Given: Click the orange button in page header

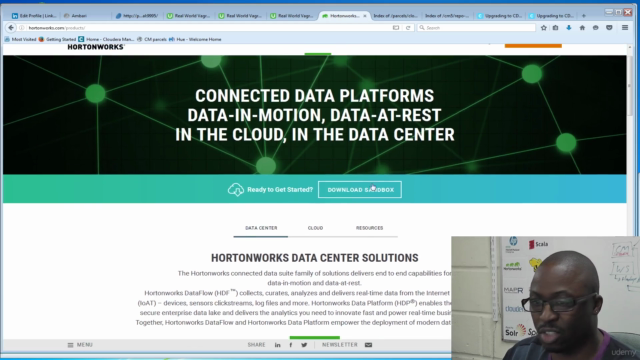Looking at the screenshot, I should (533, 46).
